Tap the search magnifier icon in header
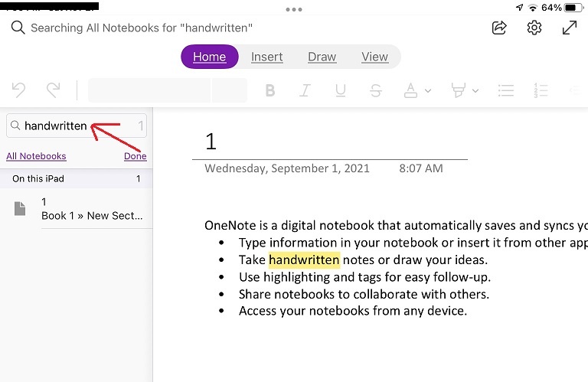Image resolution: width=588 pixels, height=382 pixels. (x=18, y=28)
